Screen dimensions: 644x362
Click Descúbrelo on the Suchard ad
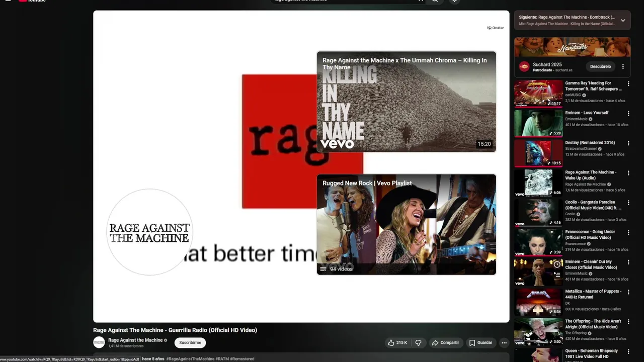600,66
